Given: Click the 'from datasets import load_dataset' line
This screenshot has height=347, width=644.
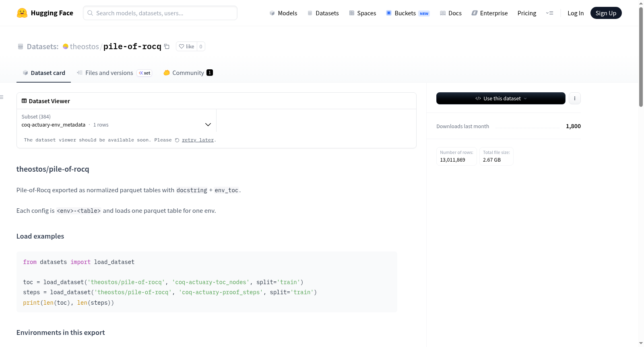Looking at the screenshot, I should pyautogui.click(x=79, y=262).
